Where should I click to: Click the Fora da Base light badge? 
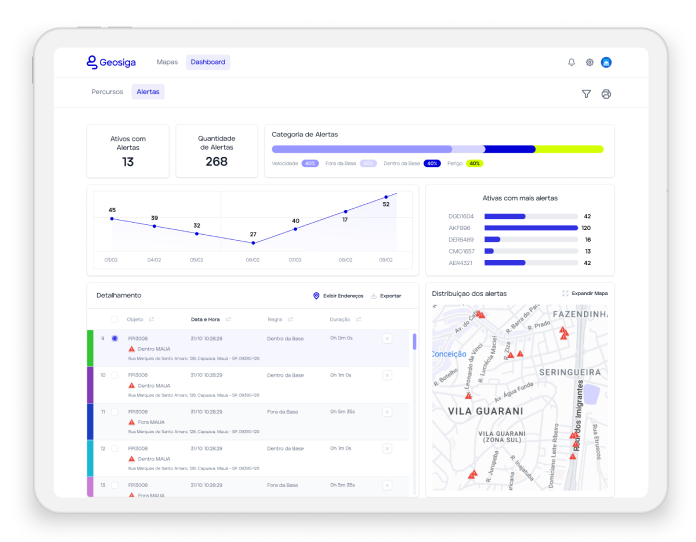368,163
